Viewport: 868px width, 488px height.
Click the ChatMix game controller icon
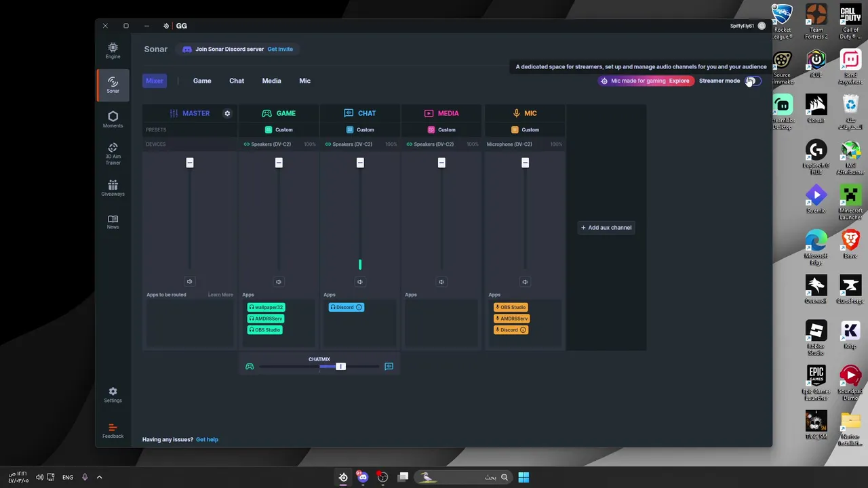[x=250, y=367]
